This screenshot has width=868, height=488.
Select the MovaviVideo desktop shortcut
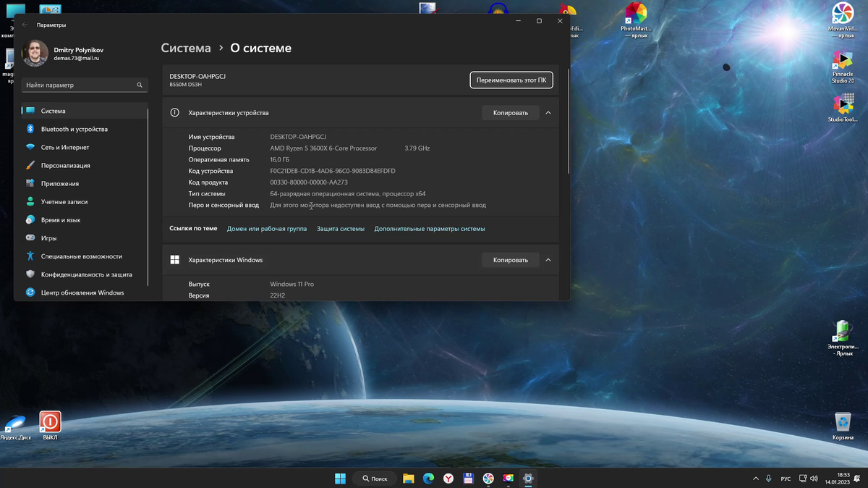click(841, 20)
